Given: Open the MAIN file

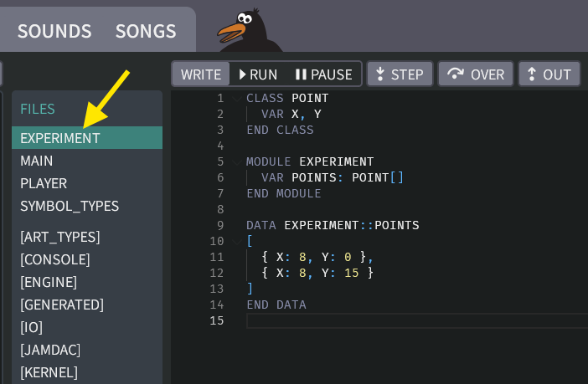Looking at the screenshot, I should point(37,161).
